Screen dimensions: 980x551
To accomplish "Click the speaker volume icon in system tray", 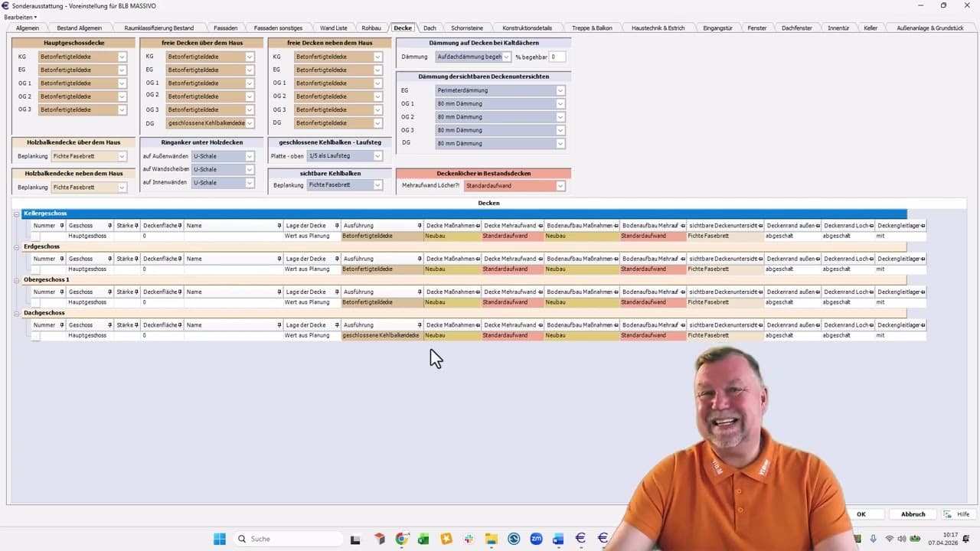I will pos(901,539).
